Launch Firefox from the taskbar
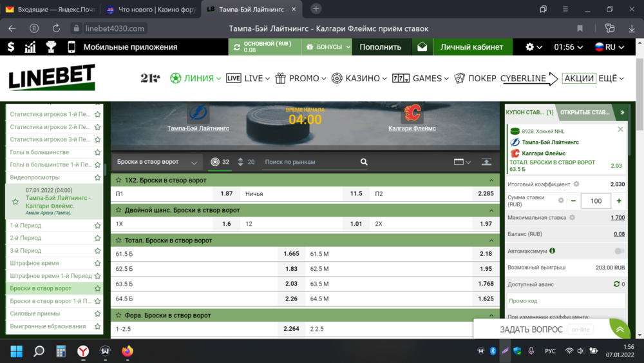 pos(128,351)
